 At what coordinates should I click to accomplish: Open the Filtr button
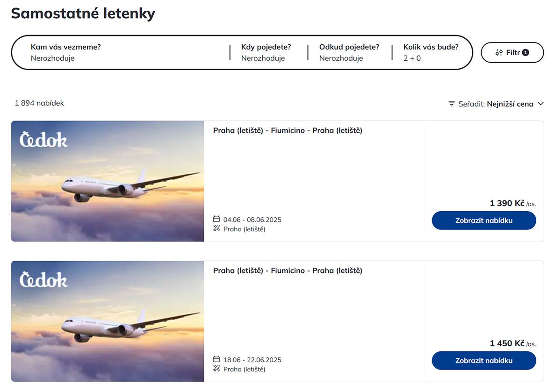point(512,52)
